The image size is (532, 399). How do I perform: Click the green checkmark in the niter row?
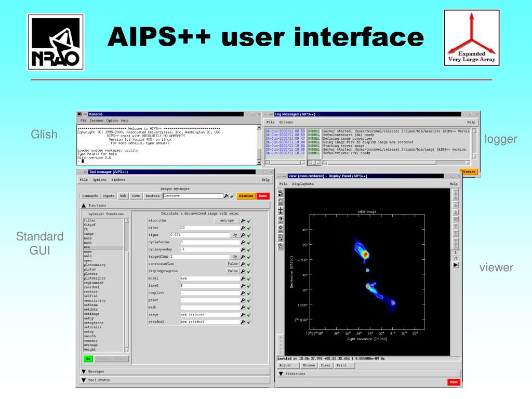point(249,228)
